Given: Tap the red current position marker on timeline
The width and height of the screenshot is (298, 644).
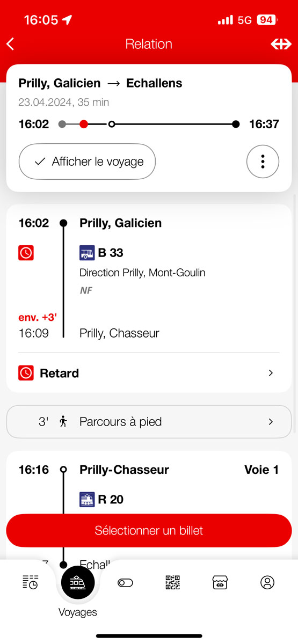Looking at the screenshot, I should click(x=83, y=124).
